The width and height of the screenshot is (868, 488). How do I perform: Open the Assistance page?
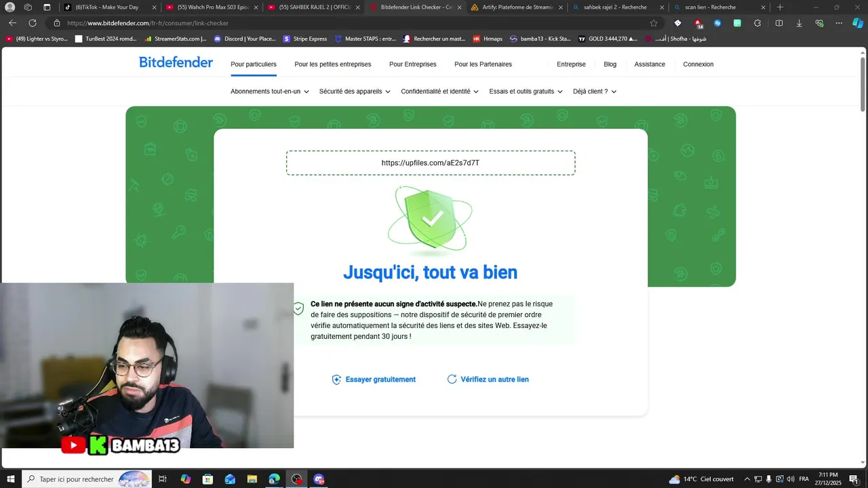[650, 64]
